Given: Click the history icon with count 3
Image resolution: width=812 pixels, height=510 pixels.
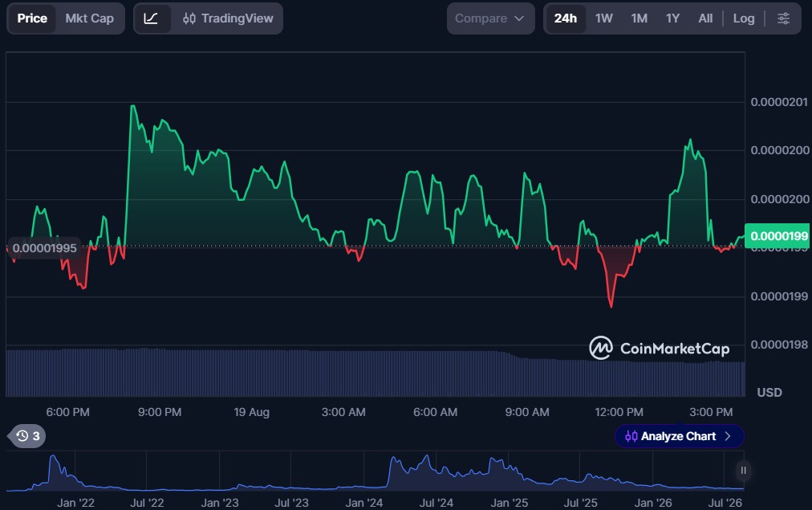Looking at the screenshot, I should pos(27,436).
